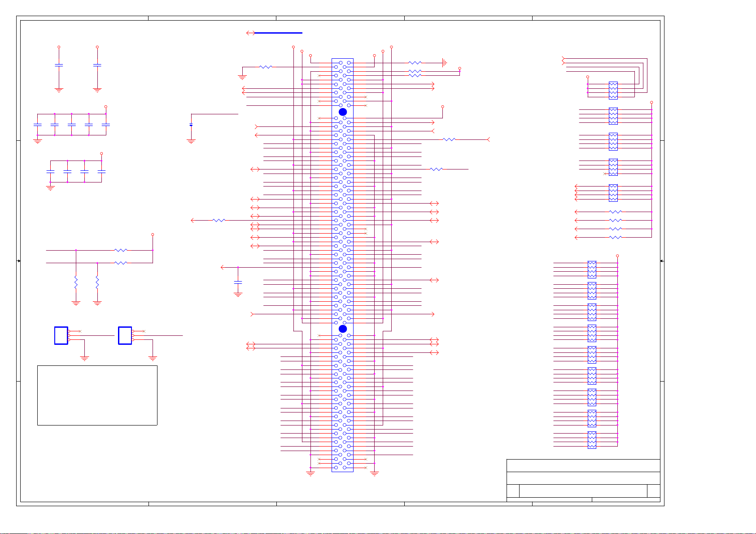Select the resistor pack wired to nested loops

tap(613, 91)
